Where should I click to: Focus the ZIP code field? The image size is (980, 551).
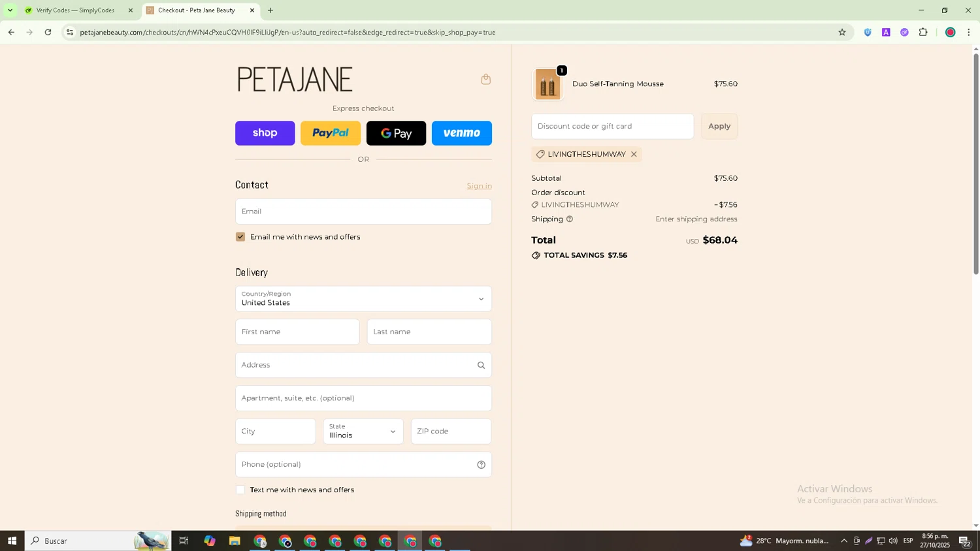(x=451, y=432)
